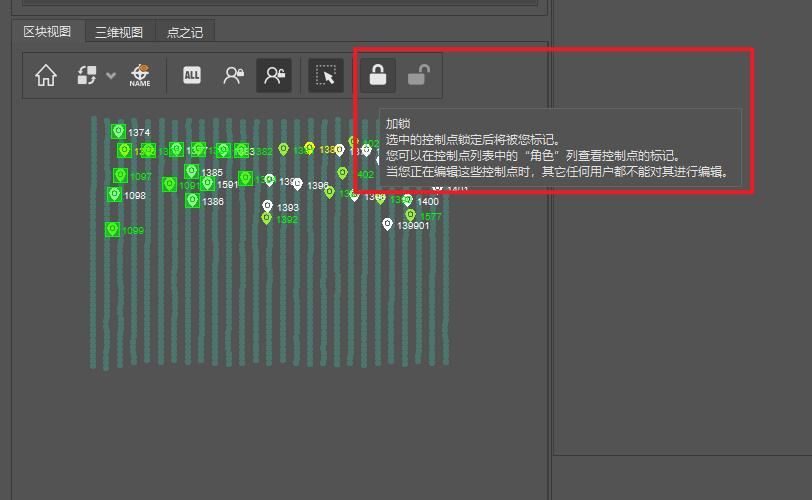Toggle the active user-unlocked points filter icon
812x500 pixels.
(x=274, y=76)
